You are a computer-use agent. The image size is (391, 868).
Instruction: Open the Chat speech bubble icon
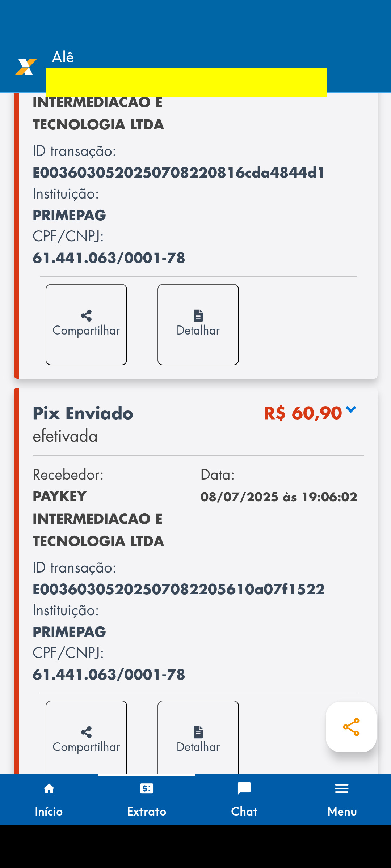[x=244, y=788]
